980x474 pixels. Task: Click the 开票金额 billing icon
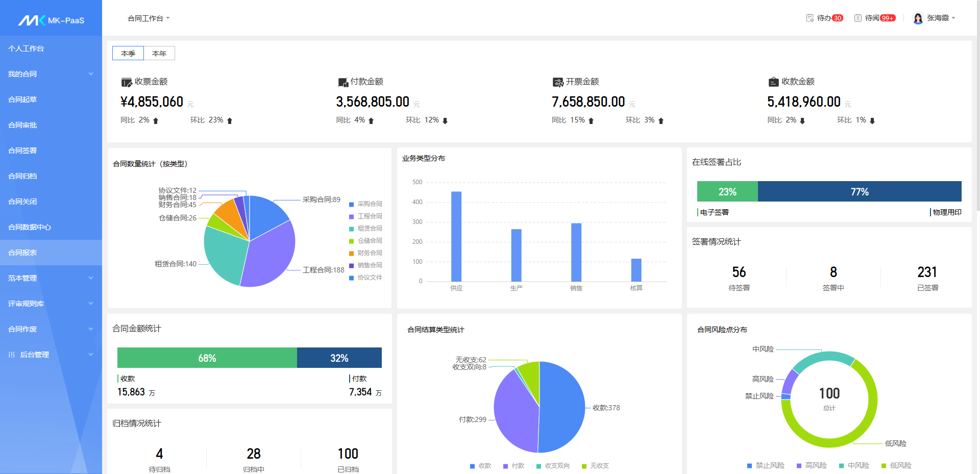(x=558, y=82)
